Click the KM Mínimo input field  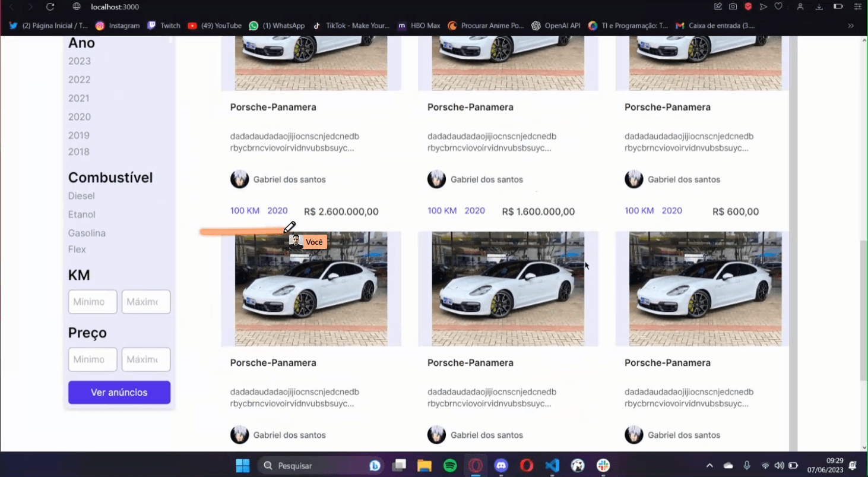pyautogui.click(x=93, y=302)
